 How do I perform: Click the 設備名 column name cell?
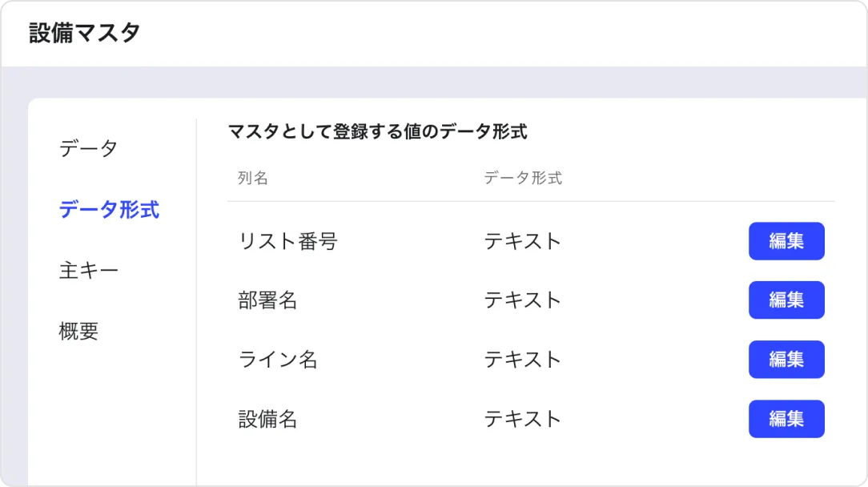point(268,419)
